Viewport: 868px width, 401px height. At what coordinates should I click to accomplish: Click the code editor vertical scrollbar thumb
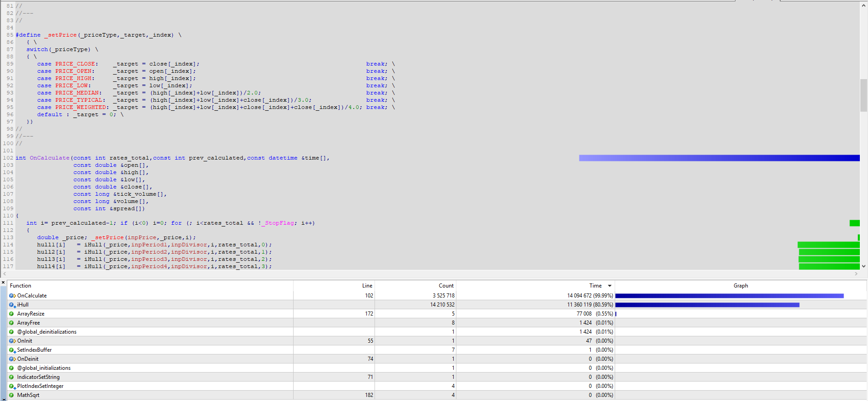(863, 95)
